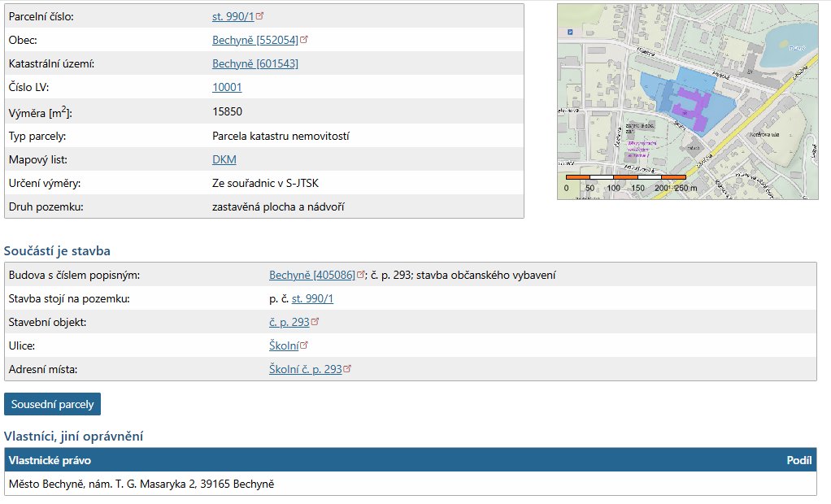The image size is (831, 504).
Task: Click the Určení výměry: label
Action: (45, 184)
